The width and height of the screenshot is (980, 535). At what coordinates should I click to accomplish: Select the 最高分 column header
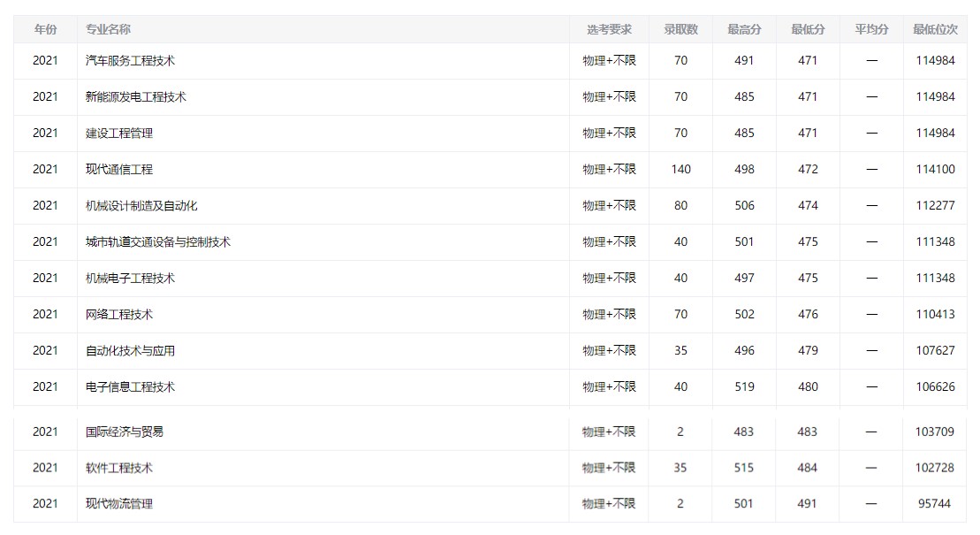(744, 29)
